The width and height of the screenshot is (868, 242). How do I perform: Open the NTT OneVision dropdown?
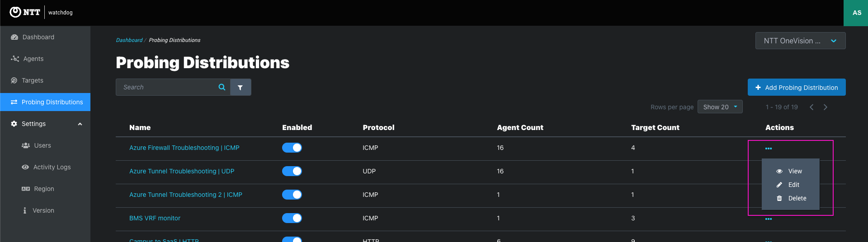800,41
